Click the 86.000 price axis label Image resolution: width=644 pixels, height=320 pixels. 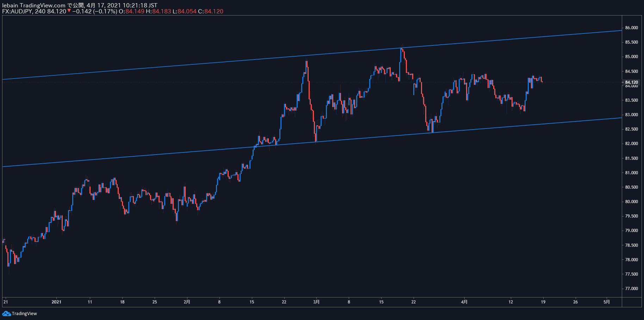tap(631, 28)
